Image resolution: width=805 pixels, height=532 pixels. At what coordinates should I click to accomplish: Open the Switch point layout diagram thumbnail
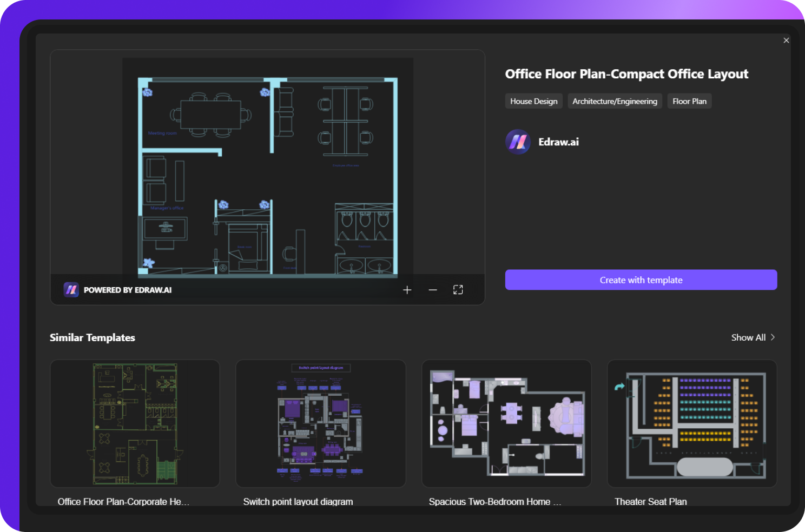point(320,423)
